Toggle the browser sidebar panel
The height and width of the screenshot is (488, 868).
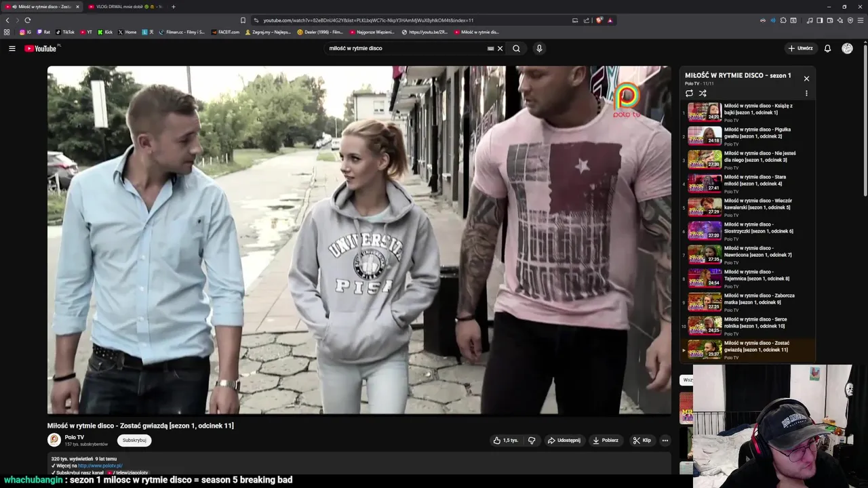820,20
